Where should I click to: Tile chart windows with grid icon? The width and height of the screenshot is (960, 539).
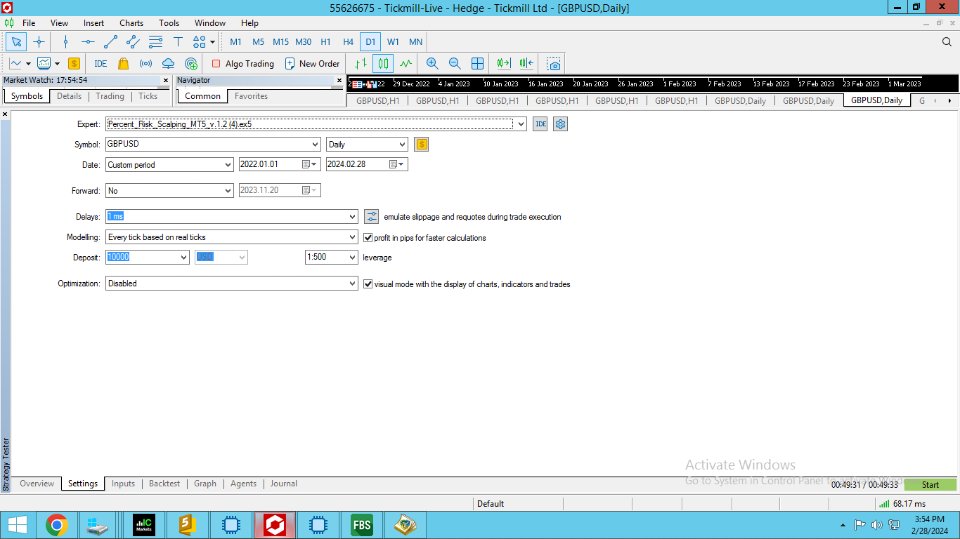[477, 64]
